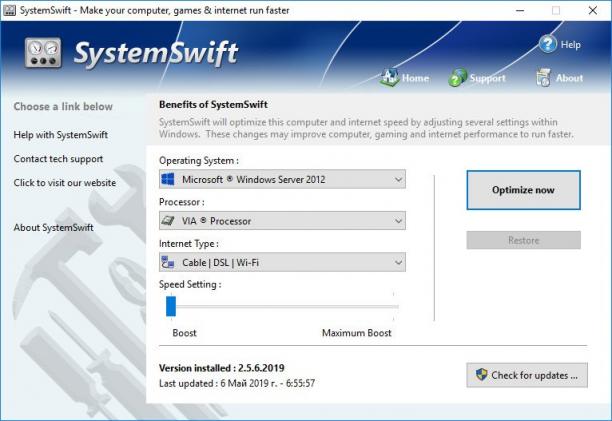The image size is (612, 421).
Task: Click the shield icon on Check for updates
Action: click(x=482, y=375)
